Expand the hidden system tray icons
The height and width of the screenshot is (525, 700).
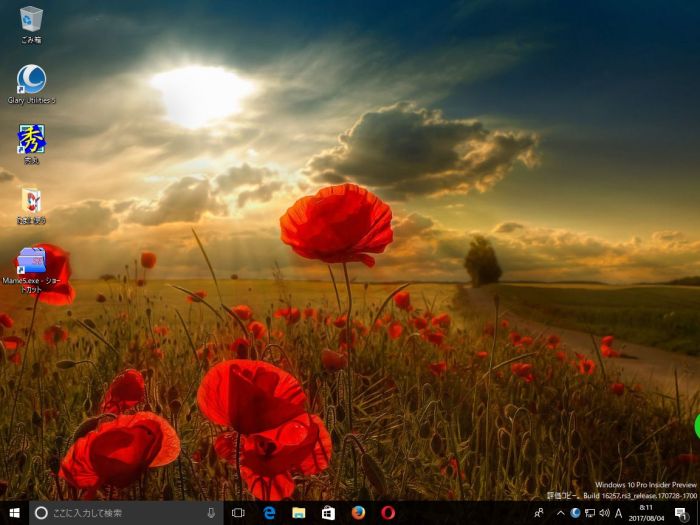pyautogui.click(x=560, y=512)
